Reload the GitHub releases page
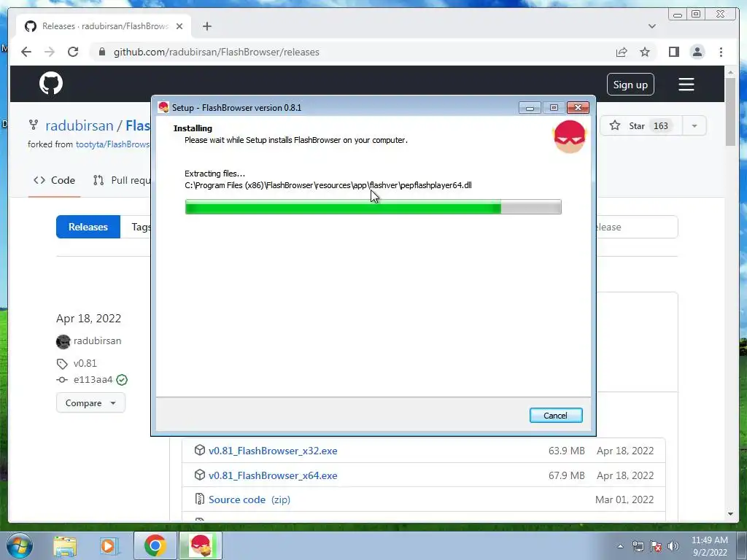Image resolution: width=747 pixels, height=560 pixels. tap(73, 52)
